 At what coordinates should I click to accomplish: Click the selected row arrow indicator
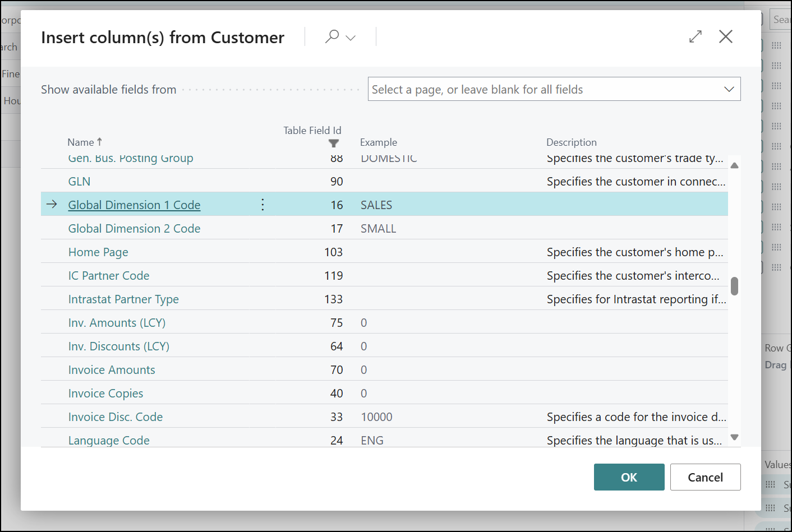(52, 204)
